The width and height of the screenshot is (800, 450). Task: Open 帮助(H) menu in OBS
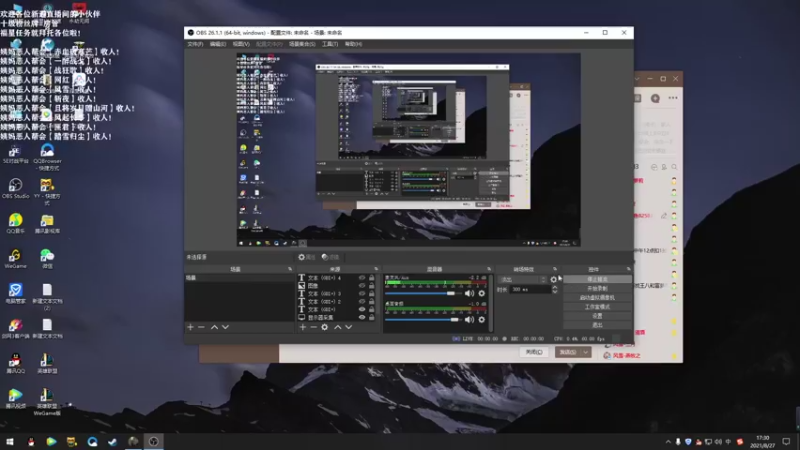coord(353,44)
